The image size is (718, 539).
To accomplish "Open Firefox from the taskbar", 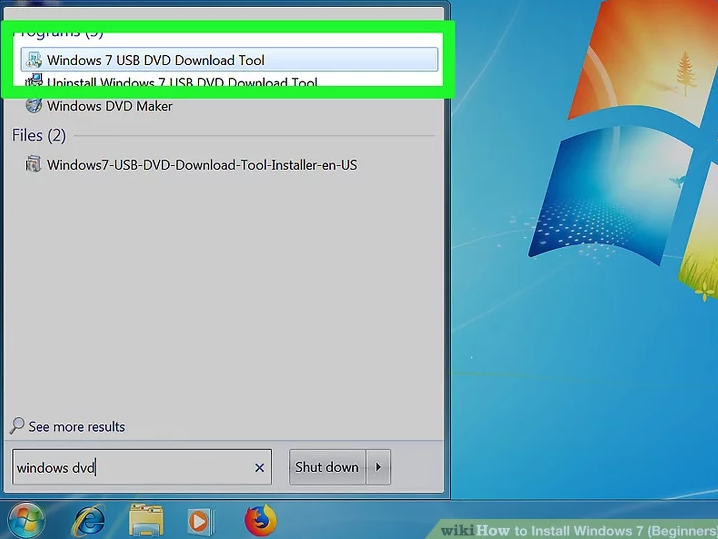I will click(x=260, y=520).
